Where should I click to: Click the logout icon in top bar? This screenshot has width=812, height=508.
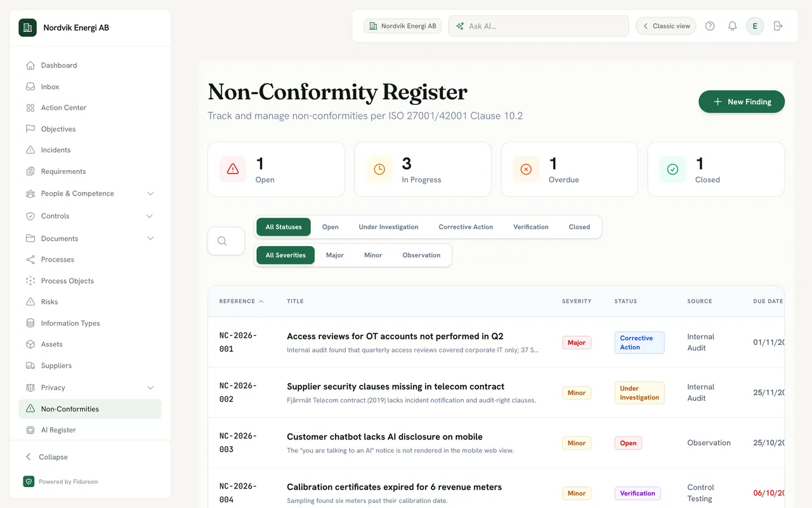pos(778,26)
